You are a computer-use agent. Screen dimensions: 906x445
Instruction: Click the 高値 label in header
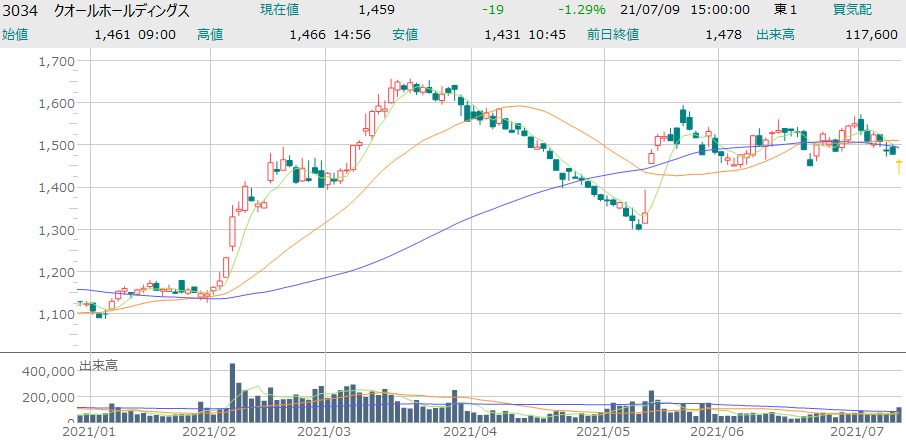click(210, 34)
